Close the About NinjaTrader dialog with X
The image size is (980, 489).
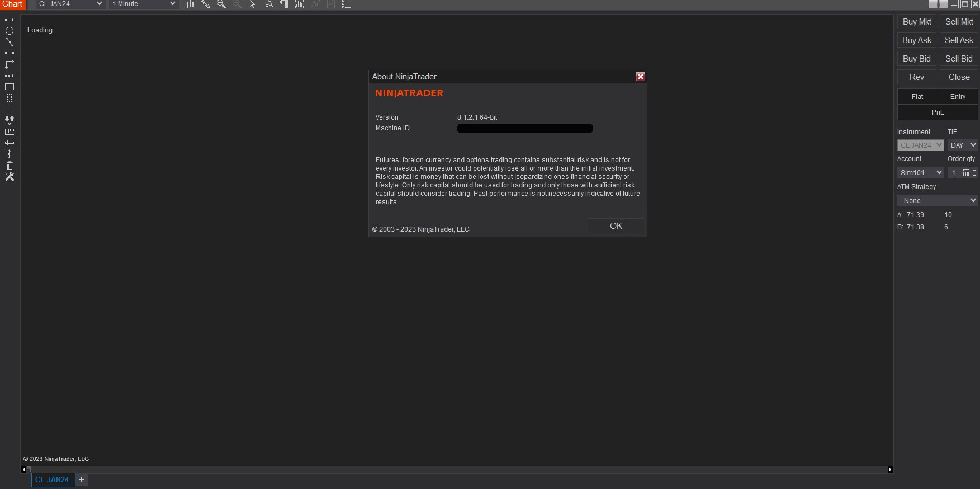641,77
